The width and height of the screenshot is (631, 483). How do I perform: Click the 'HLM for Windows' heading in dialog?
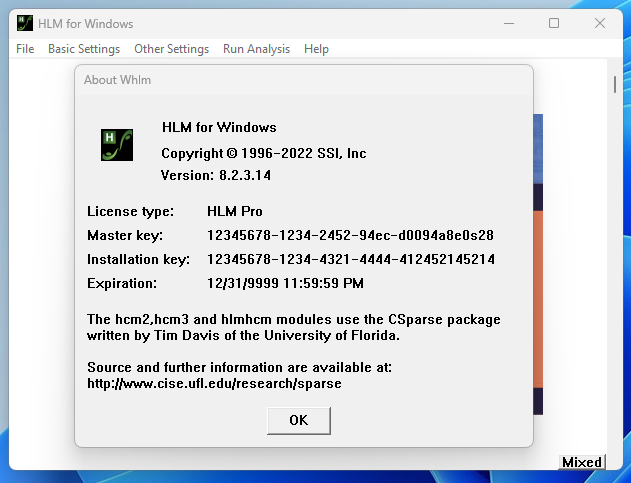pos(219,127)
